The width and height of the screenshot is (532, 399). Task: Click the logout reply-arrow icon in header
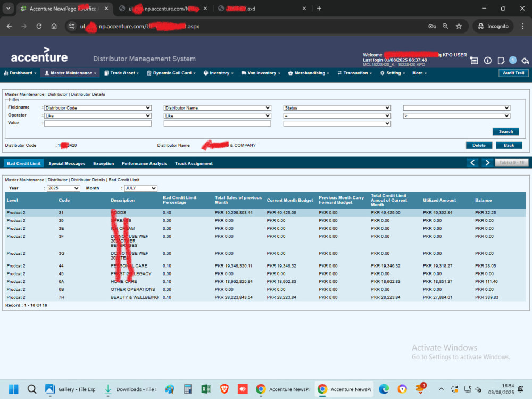525,61
